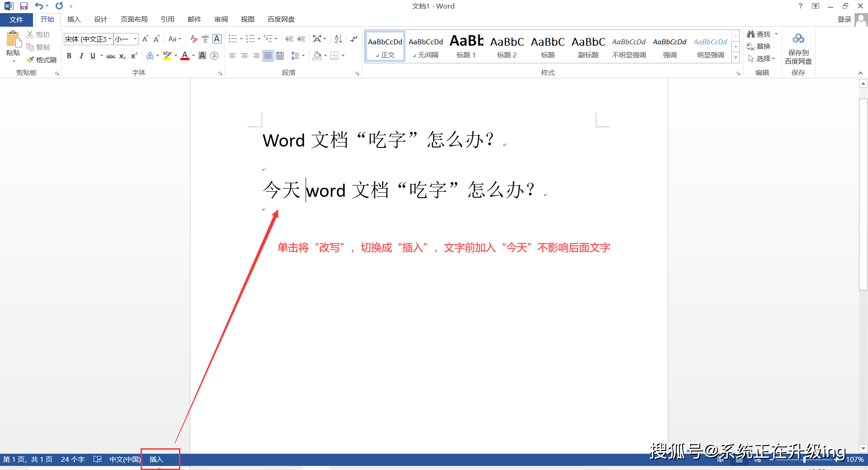Apply strikethrough to text
Image resolution: width=868 pixels, height=470 pixels.
pyautogui.click(x=110, y=56)
